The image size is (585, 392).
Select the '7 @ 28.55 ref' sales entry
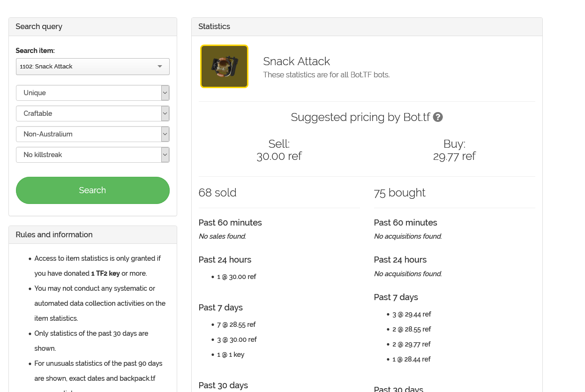[236, 324]
